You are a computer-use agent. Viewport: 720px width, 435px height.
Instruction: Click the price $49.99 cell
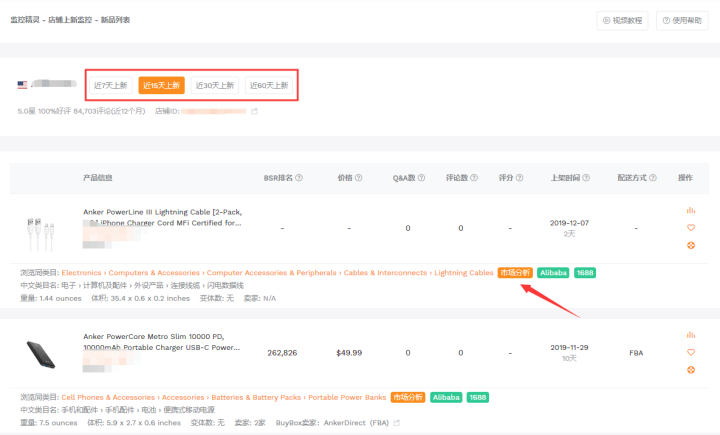coord(349,353)
